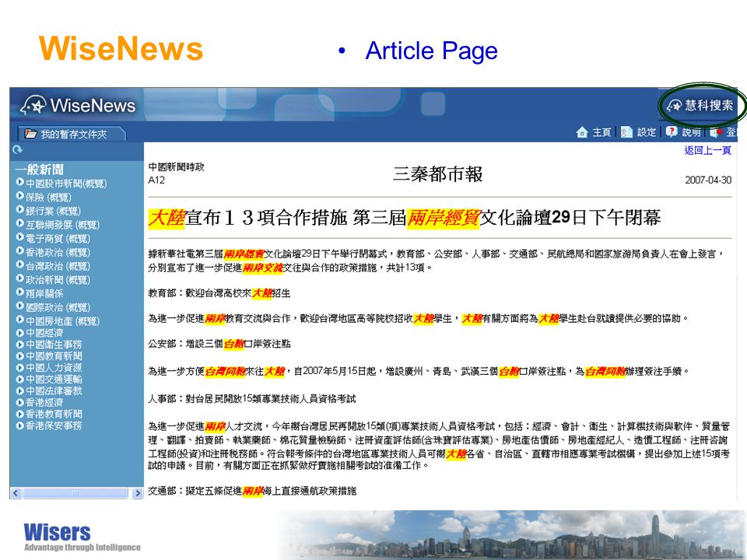This screenshot has width=747, height=560.
Task: Select 中國衛生事務 in the sidebar
Action: [x=54, y=344]
